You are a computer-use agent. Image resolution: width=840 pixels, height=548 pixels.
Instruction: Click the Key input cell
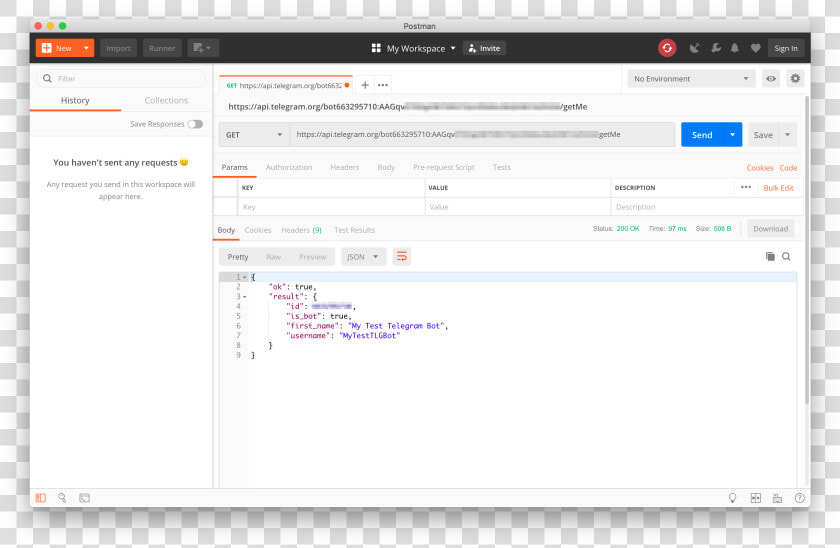click(x=331, y=207)
